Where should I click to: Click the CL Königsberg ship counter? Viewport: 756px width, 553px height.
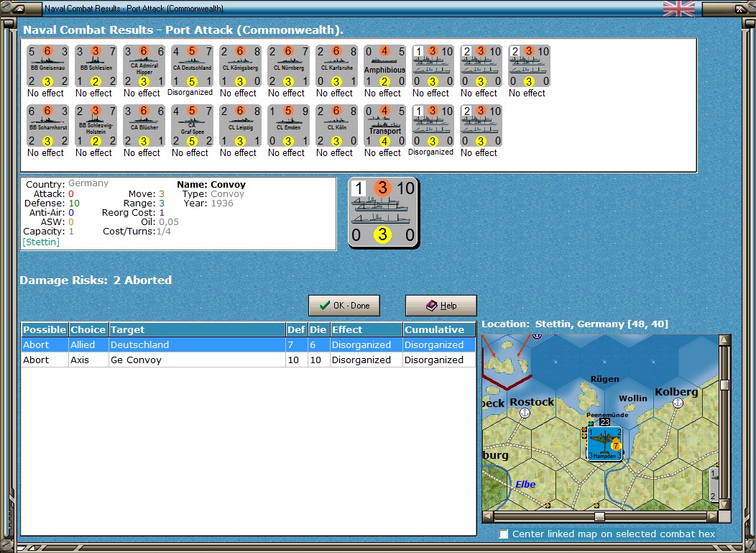coord(240,66)
